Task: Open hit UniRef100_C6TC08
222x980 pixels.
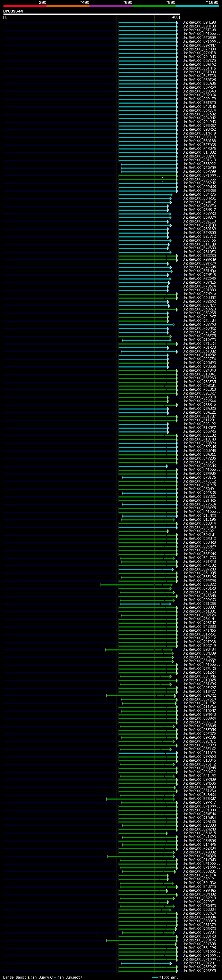Action: [x=199, y=30]
